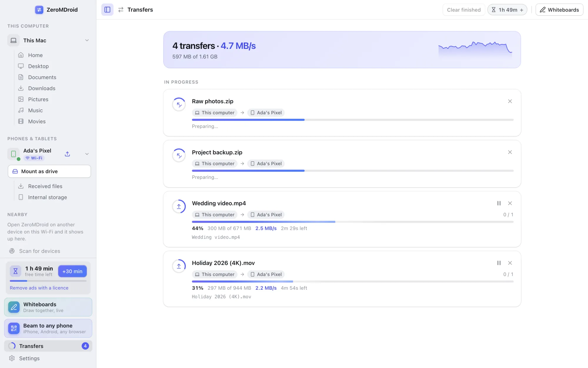The width and height of the screenshot is (588, 368).
Task: Open Whiteboards from top toolbar
Action: coord(559,10)
